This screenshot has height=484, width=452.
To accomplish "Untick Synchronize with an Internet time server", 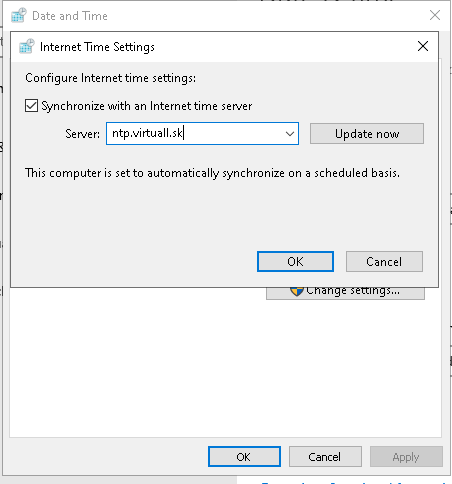I will (31, 106).
